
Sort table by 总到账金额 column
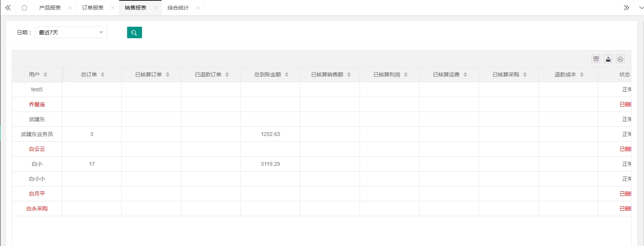tap(287, 74)
